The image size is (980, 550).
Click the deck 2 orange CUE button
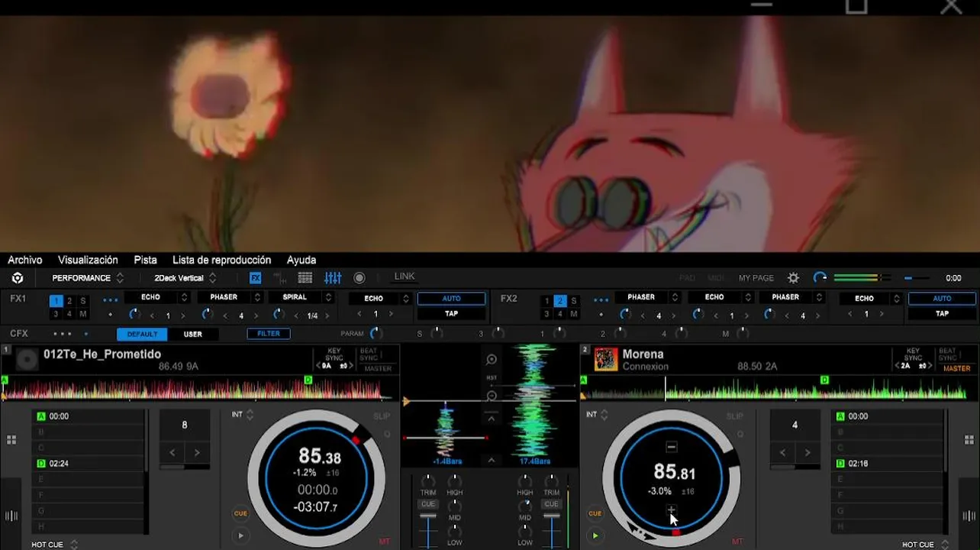[x=595, y=513]
